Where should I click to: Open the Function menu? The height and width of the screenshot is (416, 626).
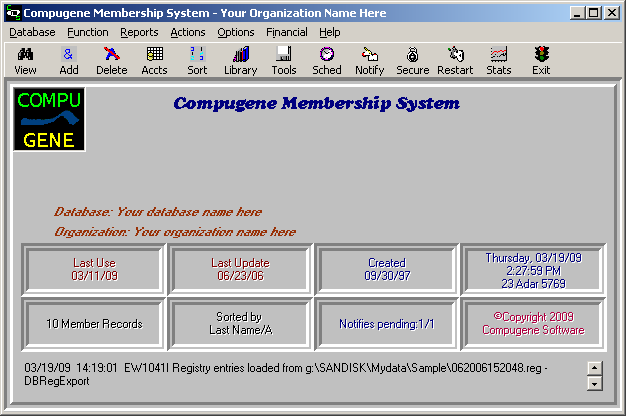(x=88, y=32)
